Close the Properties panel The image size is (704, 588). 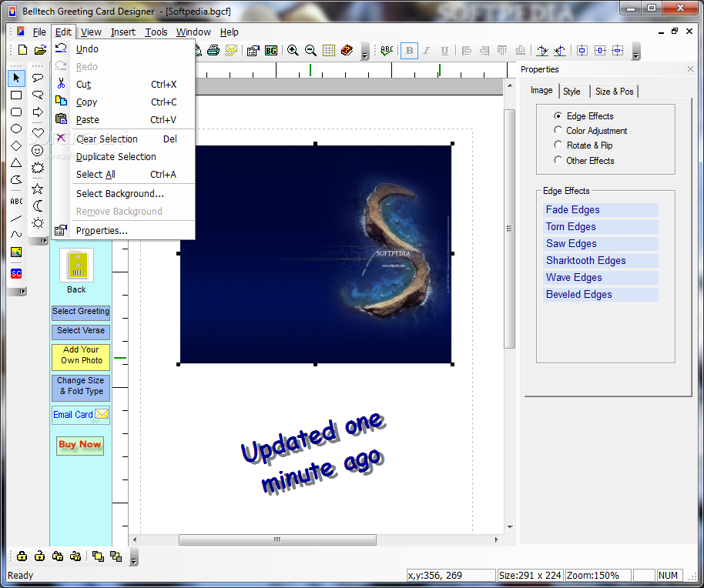[x=691, y=69]
